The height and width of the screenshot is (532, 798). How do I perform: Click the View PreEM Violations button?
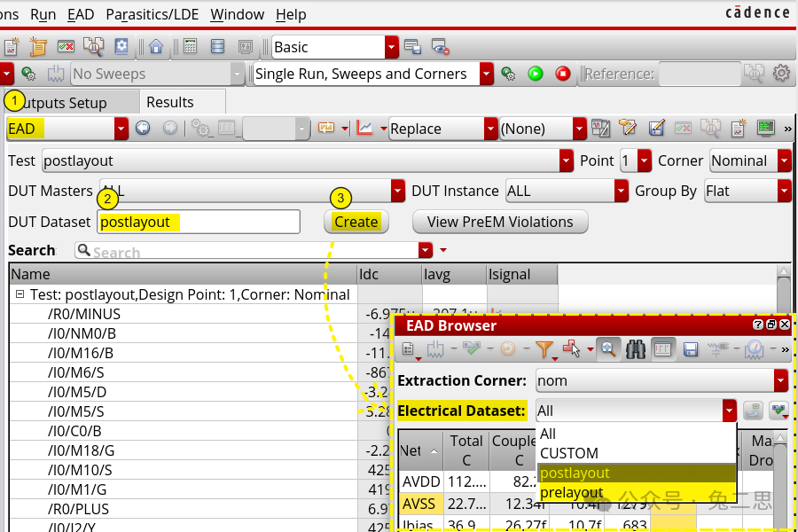click(500, 222)
